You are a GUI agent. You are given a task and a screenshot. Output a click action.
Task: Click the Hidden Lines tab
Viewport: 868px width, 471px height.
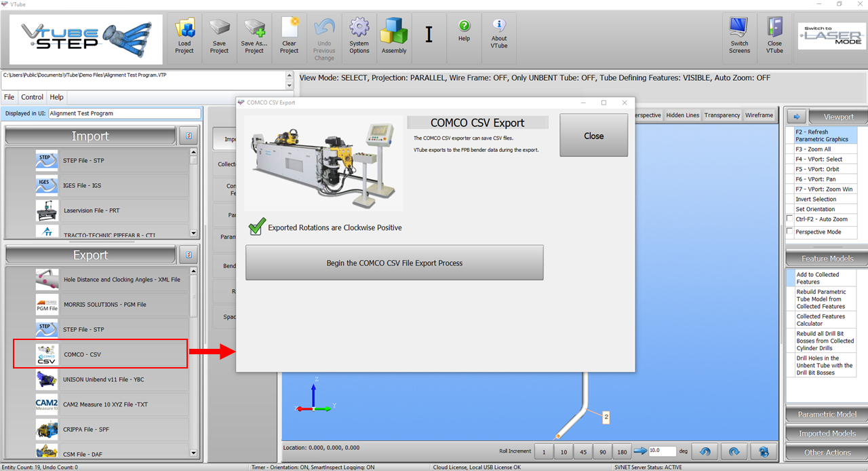pos(683,115)
